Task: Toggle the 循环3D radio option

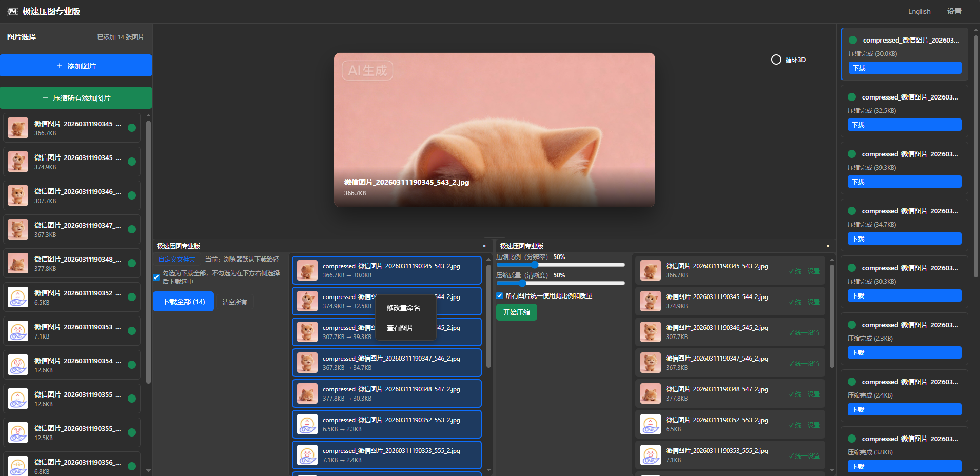Action: 776,60
